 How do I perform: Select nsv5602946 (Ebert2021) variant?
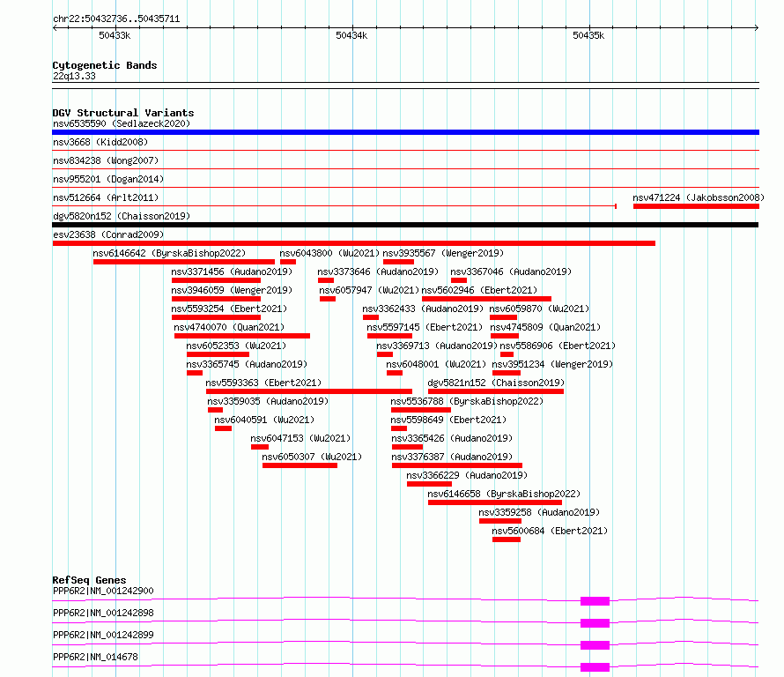click(479, 290)
